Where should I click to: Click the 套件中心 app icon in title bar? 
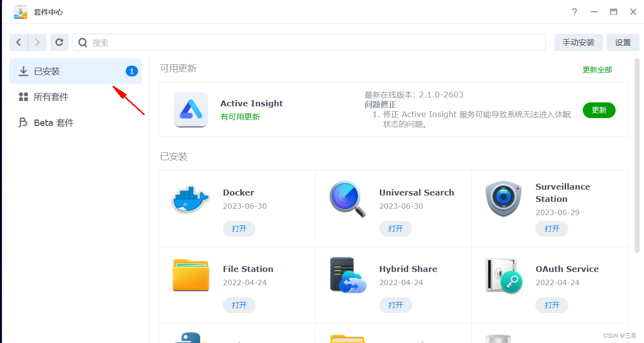(x=21, y=12)
